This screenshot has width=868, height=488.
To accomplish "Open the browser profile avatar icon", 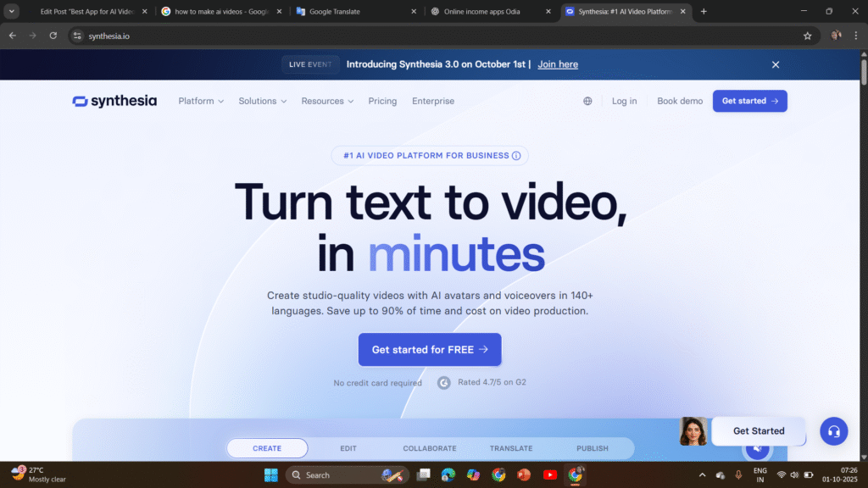I will coord(835,36).
